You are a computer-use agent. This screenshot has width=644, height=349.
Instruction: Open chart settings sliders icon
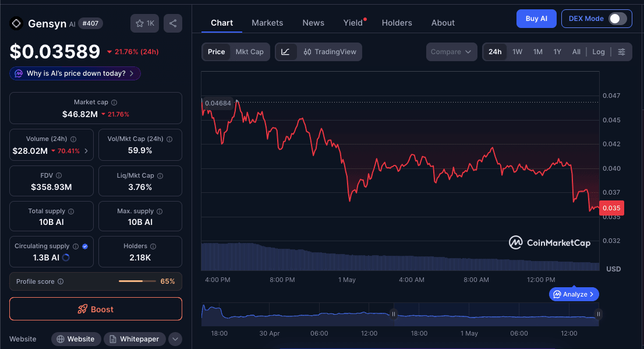point(621,52)
